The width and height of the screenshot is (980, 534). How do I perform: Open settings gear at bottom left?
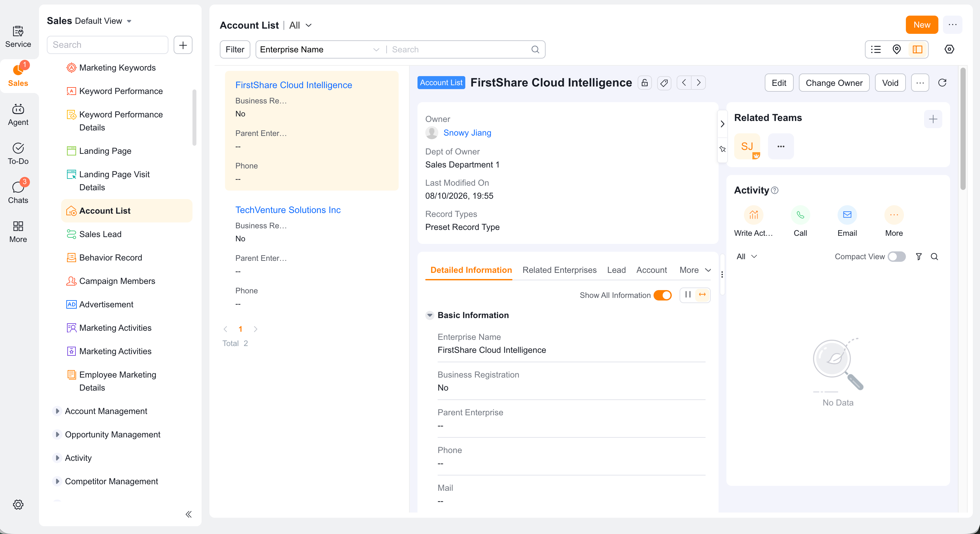click(18, 504)
